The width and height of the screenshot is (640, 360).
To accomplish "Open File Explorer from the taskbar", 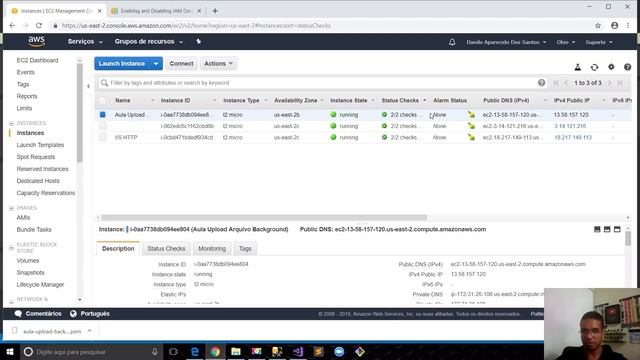I will [236, 351].
